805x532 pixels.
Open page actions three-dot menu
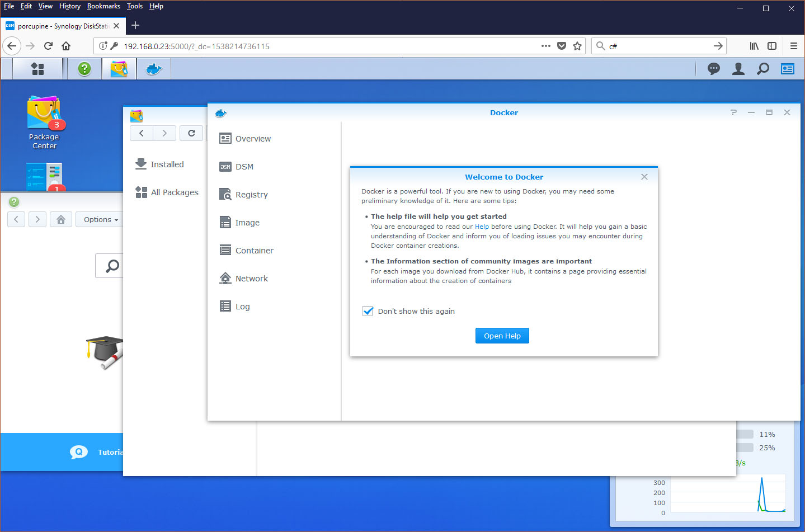point(546,46)
